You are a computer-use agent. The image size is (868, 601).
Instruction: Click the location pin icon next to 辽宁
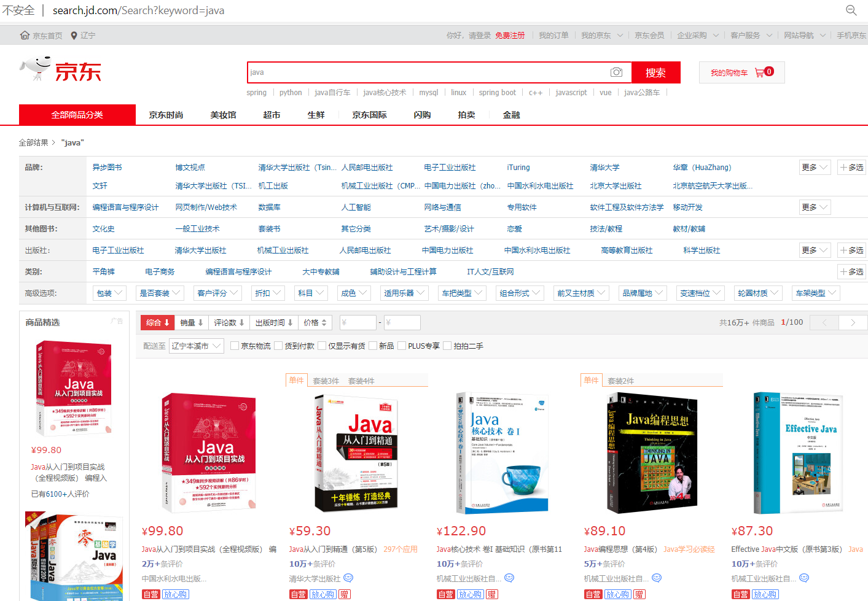74,36
